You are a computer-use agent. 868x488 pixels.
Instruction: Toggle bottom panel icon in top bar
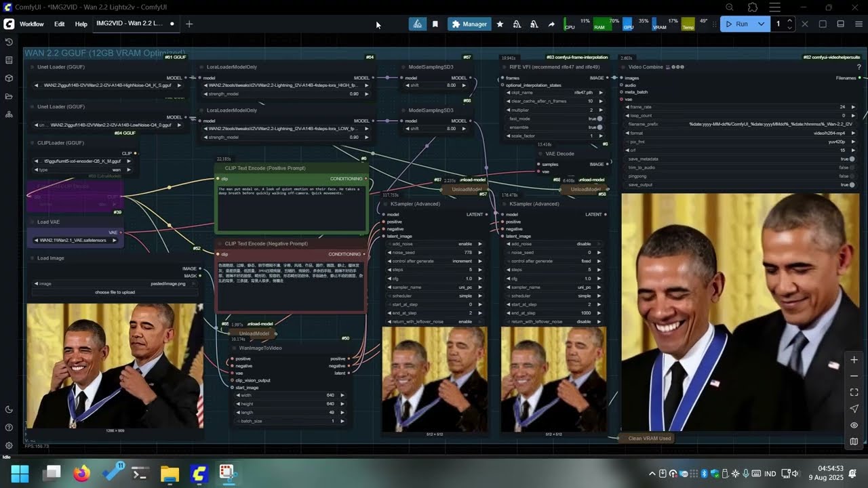coord(840,24)
